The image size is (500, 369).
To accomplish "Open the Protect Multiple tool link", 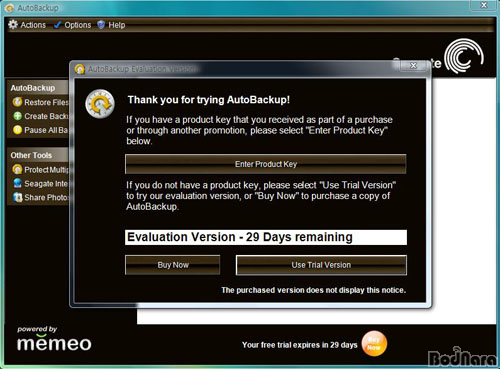I will [46, 170].
